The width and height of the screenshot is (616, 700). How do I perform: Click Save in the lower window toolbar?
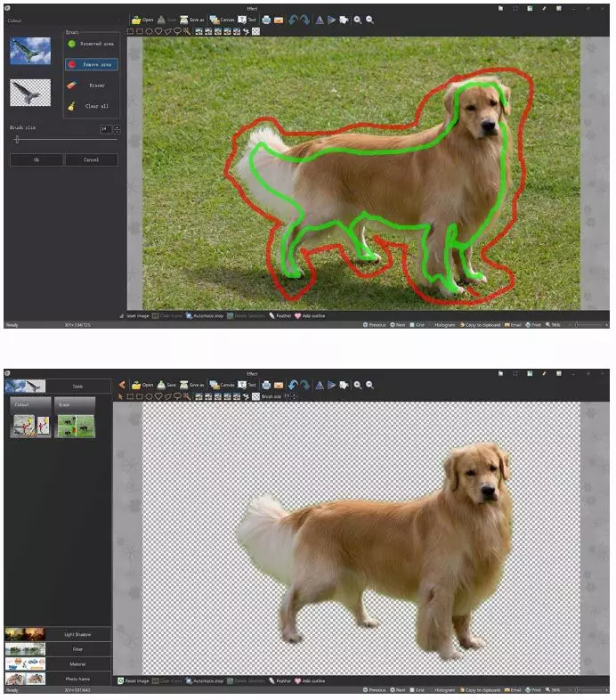click(x=166, y=385)
